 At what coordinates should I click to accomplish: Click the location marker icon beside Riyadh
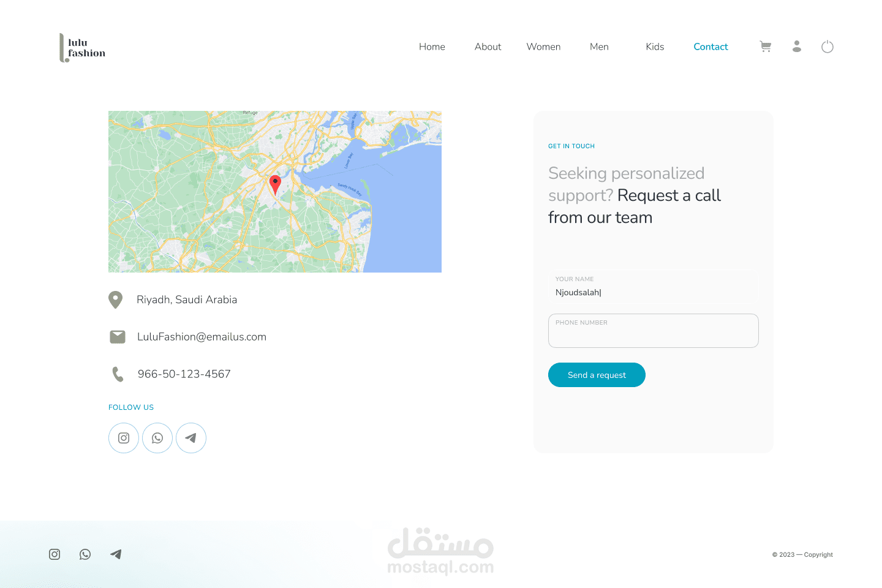tap(115, 300)
